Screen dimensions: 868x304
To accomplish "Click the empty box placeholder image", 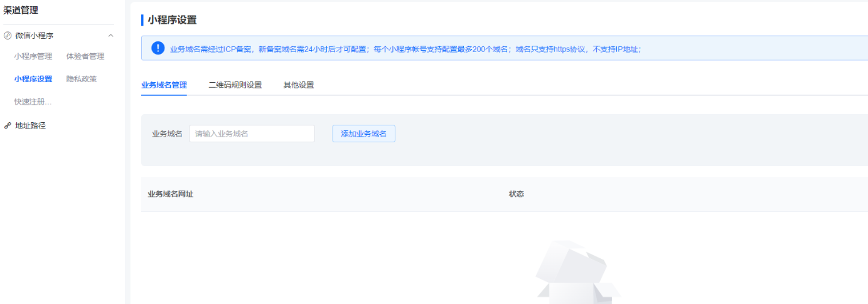I will (578, 273).
